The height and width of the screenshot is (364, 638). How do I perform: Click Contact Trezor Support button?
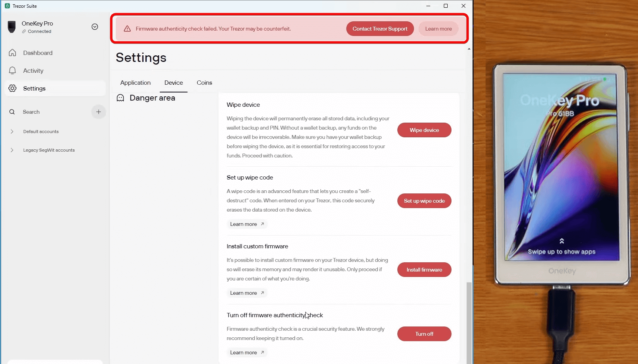tap(380, 29)
